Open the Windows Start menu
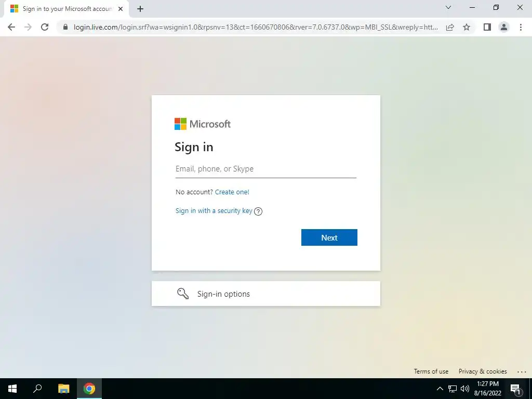Viewport: 532px width, 399px height. tap(12, 389)
